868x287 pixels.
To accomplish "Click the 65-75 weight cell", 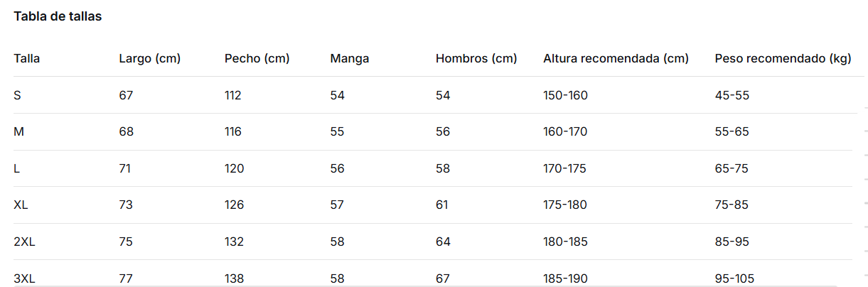I will pyautogui.click(x=732, y=168).
